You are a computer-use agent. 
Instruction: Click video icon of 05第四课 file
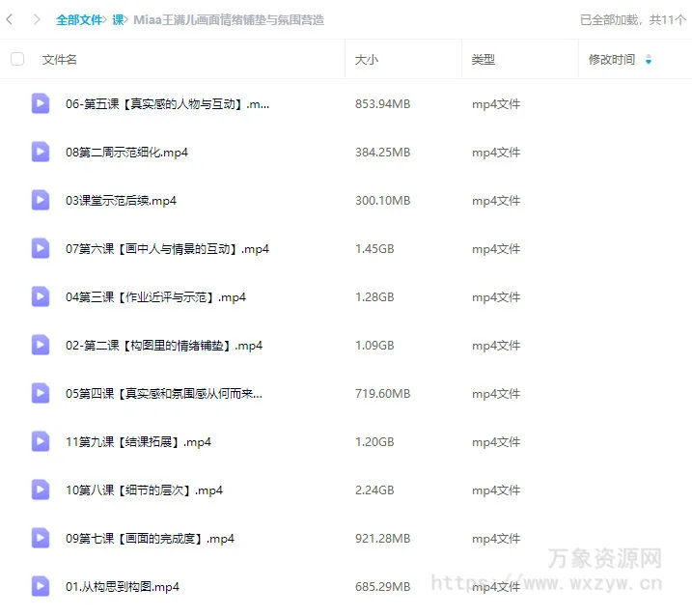(x=41, y=393)
